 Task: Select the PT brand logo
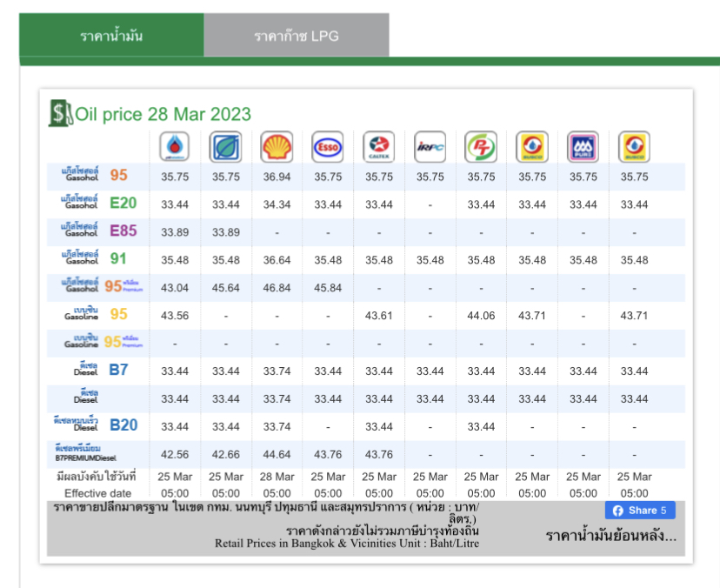tap(481, 146)
